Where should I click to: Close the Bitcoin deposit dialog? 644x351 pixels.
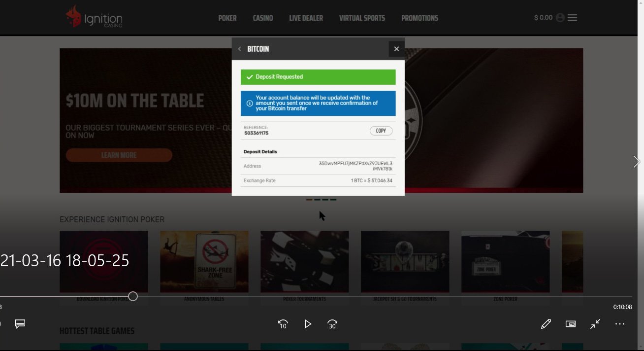[396, 49]
